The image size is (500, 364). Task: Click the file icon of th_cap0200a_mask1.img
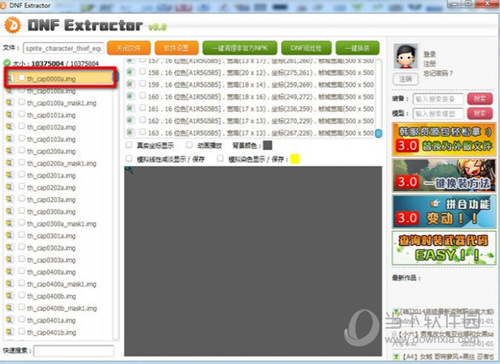click(x=9, y=163)
